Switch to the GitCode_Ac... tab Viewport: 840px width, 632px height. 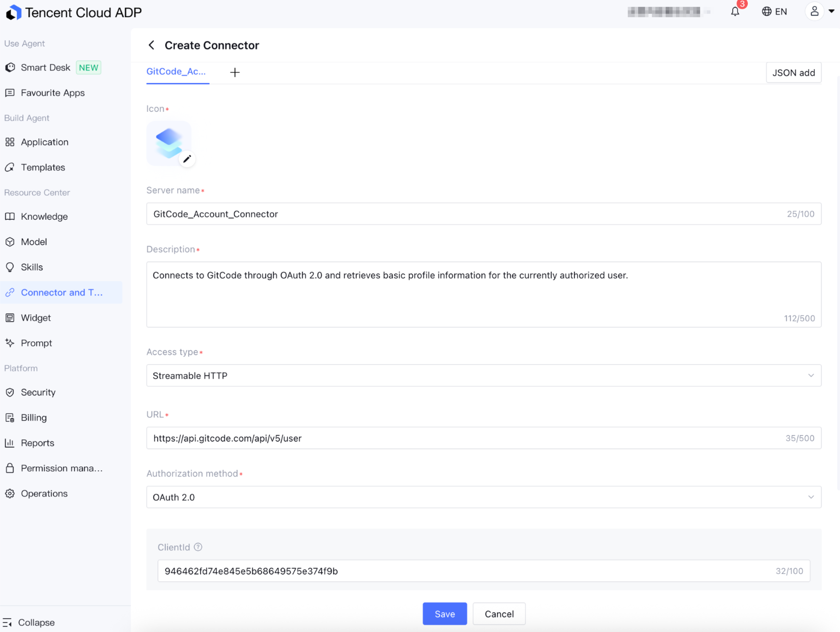point(176,71)
